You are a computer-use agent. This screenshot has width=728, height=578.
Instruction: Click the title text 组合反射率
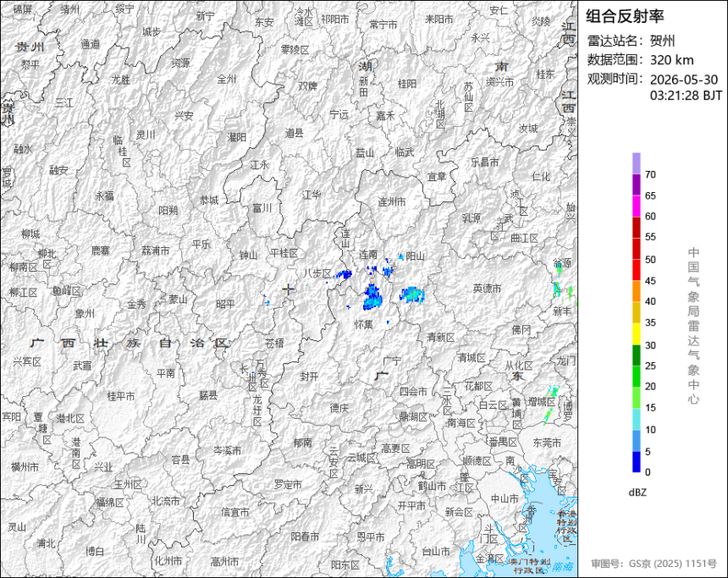pos(625,16)
